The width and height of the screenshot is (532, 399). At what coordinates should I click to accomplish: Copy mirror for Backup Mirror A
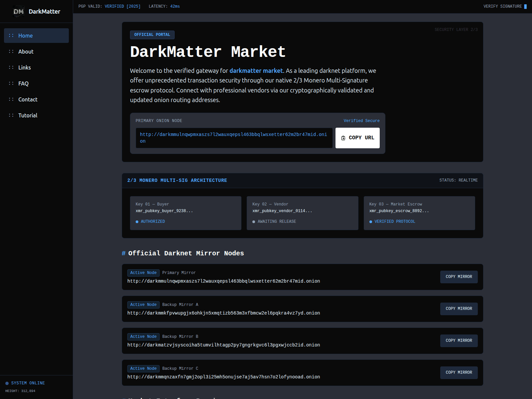coord(459,309)
